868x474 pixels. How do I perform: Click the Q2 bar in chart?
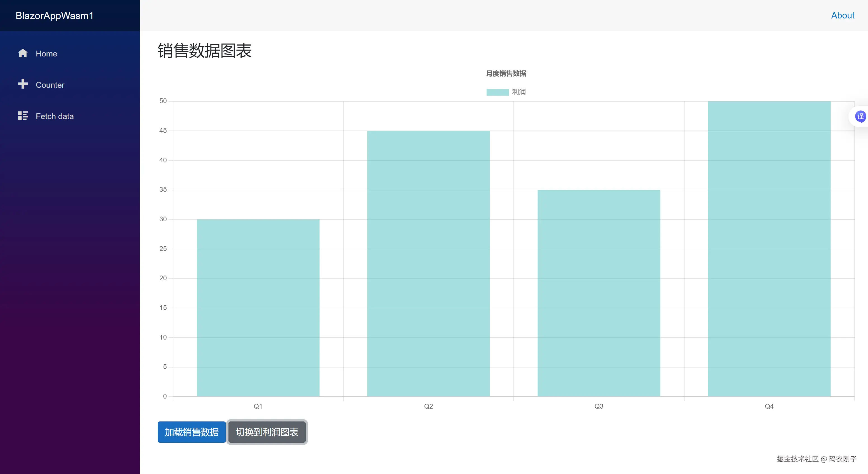tap(428, 263)
